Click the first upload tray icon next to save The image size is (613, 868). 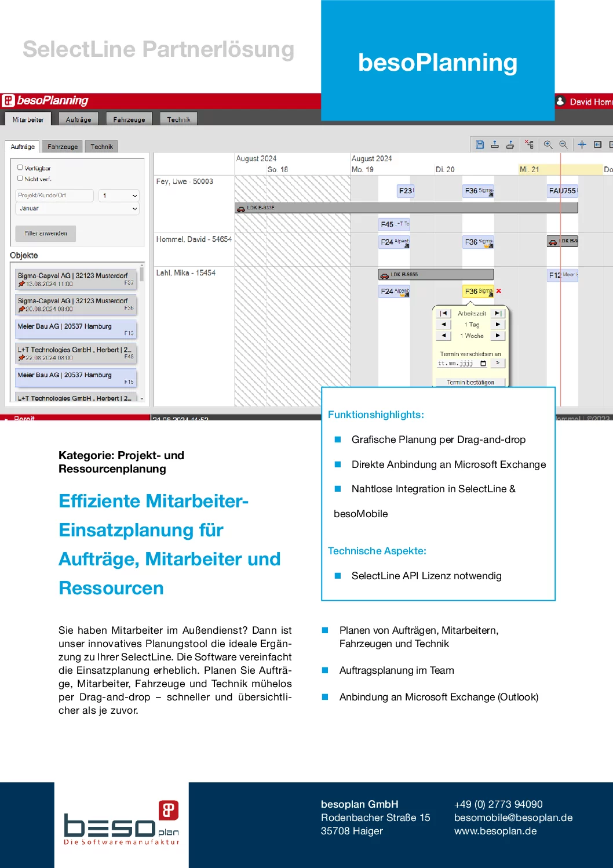click(x=495, y=144)
